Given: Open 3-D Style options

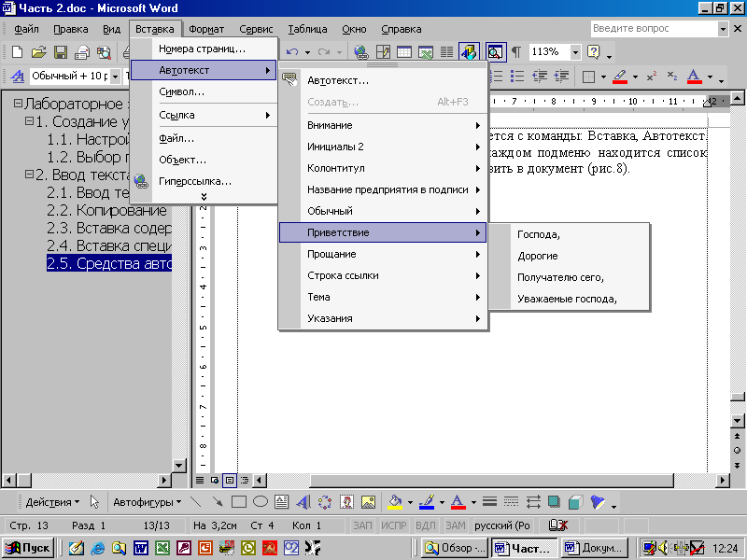Looking at the screenshot, I should [x=576, y=502].
